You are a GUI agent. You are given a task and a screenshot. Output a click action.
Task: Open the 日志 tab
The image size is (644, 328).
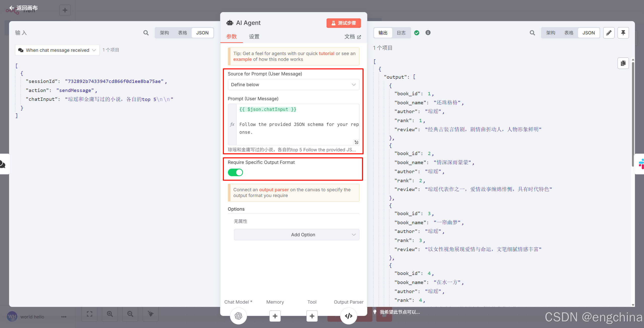pyautogui.click(x=401, y=33)
